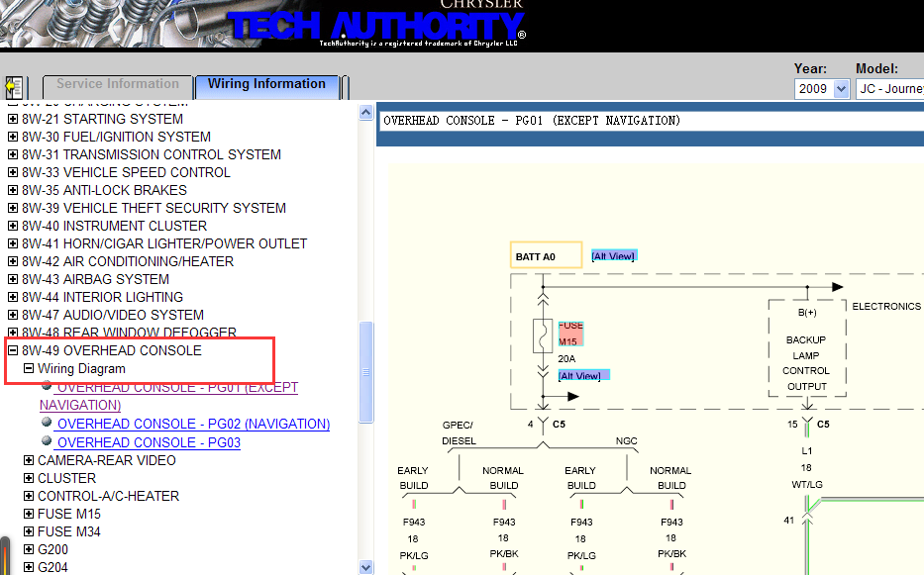Expand 8W-39 VEHICLE THEFT SECURITY SYSTEM node

coord(12,208)
